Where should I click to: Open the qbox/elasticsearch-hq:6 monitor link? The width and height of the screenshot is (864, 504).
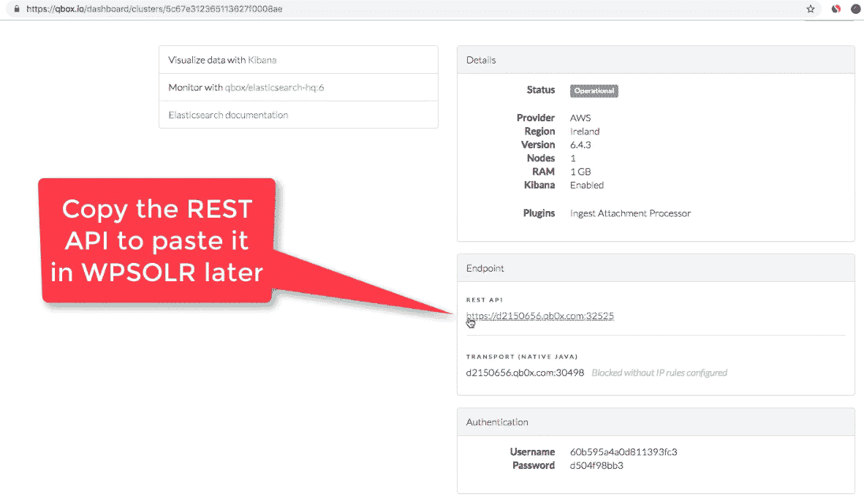point(274,88)
